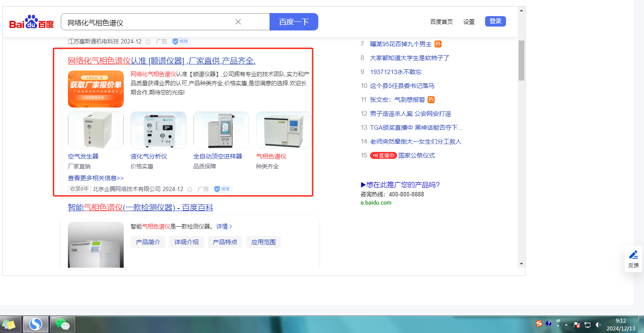The image size is (644, 333).
Task: Click the 热 badge beside 曝某95花否掉九个男主
Action: [438, 44]
